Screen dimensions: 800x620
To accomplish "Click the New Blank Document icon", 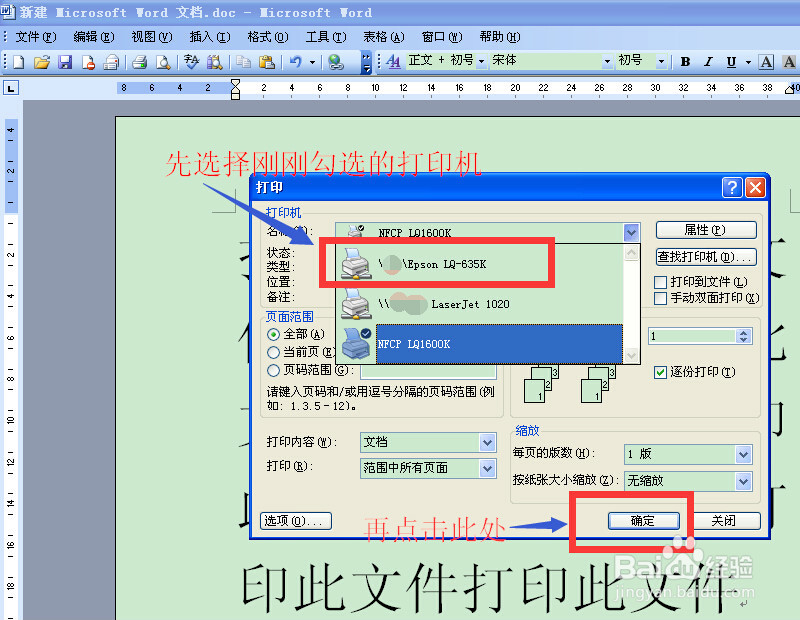I will click(x=18, y=62).
